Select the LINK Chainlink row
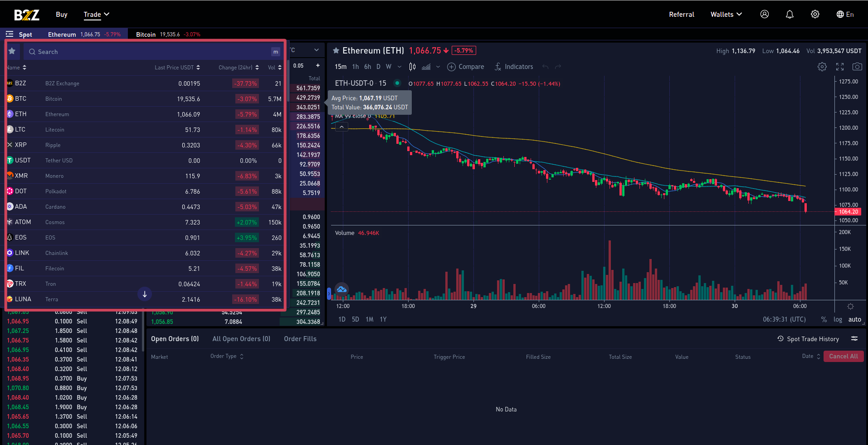 coord(145,253)
